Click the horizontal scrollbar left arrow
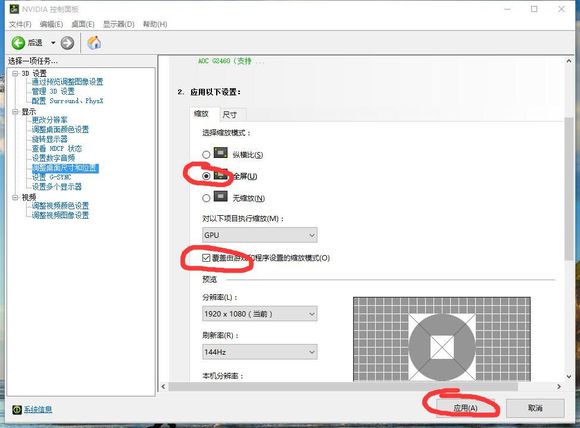This screenshot has width=580, height=428. [163, 387]
